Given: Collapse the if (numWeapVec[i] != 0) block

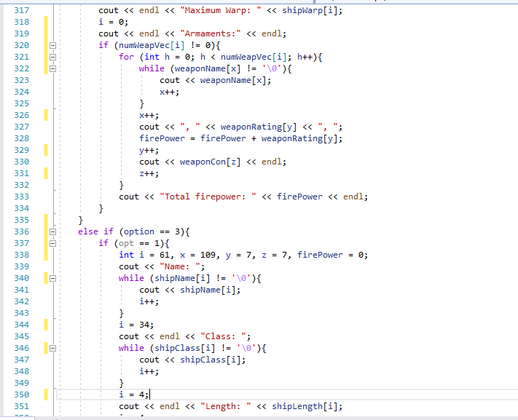Looking at the screenshot, I should 52,45.
